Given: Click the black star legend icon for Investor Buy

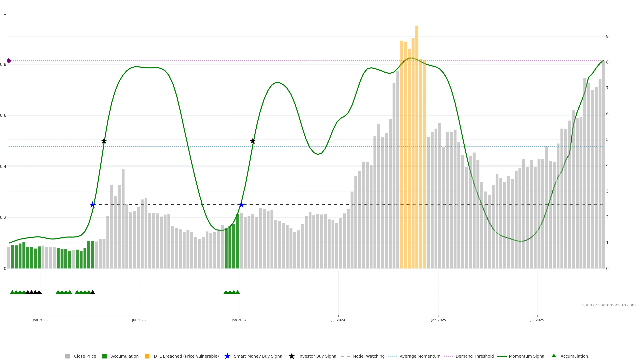Looking at the screenshot, I should click(291, 356).
